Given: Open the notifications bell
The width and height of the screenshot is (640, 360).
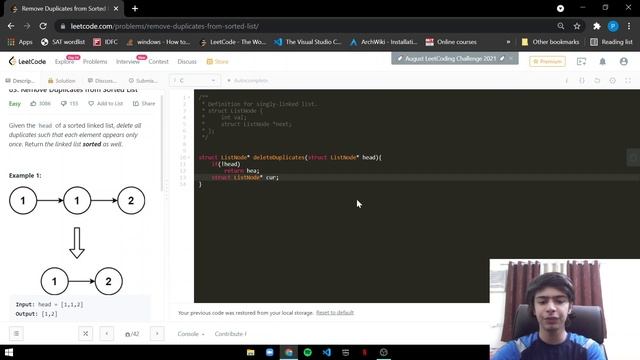Looking at the screenshot, I should coord(602,62).
